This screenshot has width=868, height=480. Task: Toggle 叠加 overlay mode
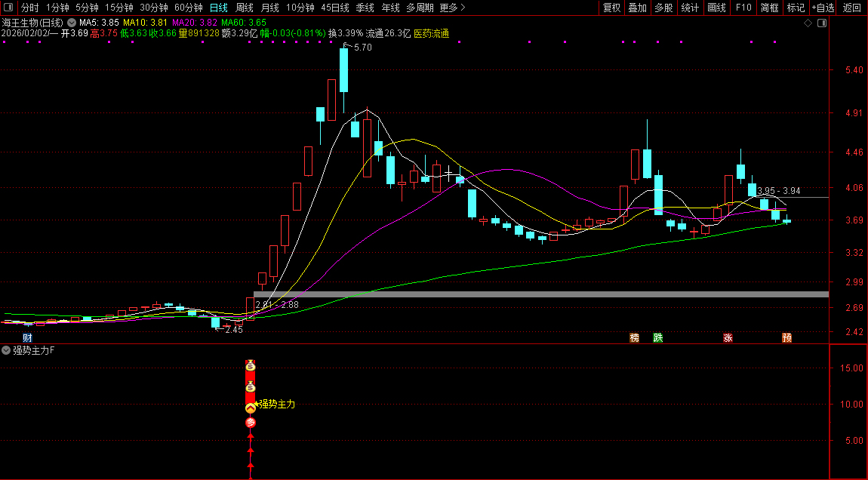click(637, 8)
